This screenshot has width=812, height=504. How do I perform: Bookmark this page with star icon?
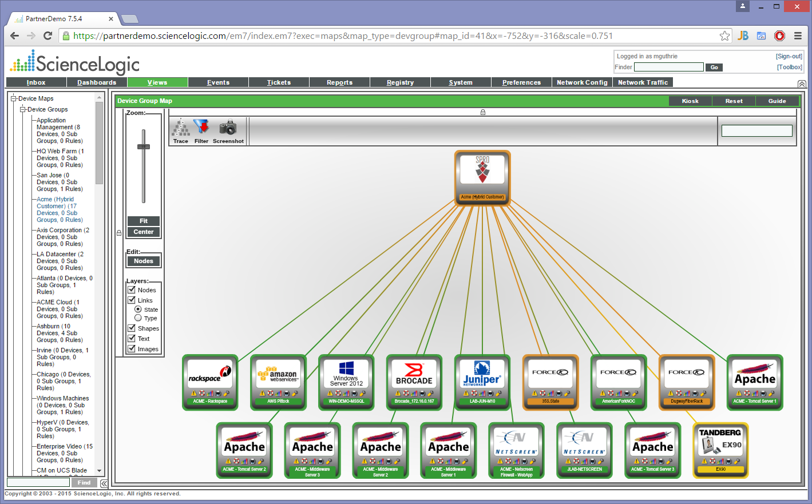point(724,36)
